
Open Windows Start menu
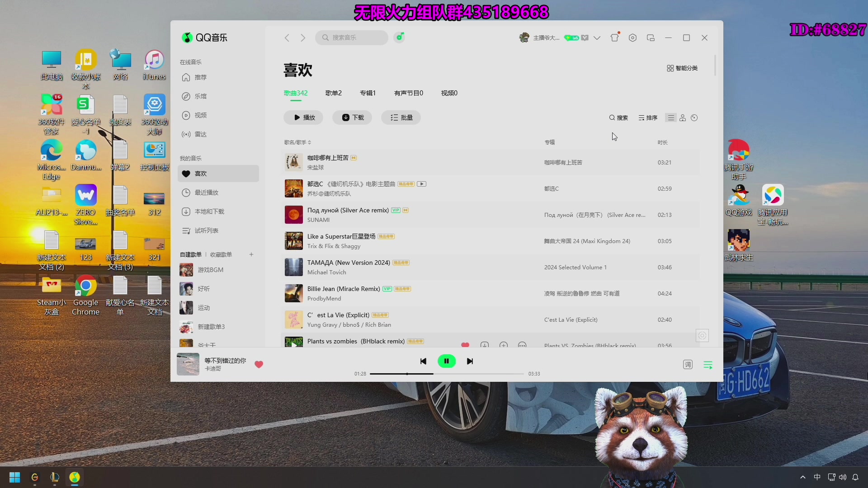coord(14,477)
